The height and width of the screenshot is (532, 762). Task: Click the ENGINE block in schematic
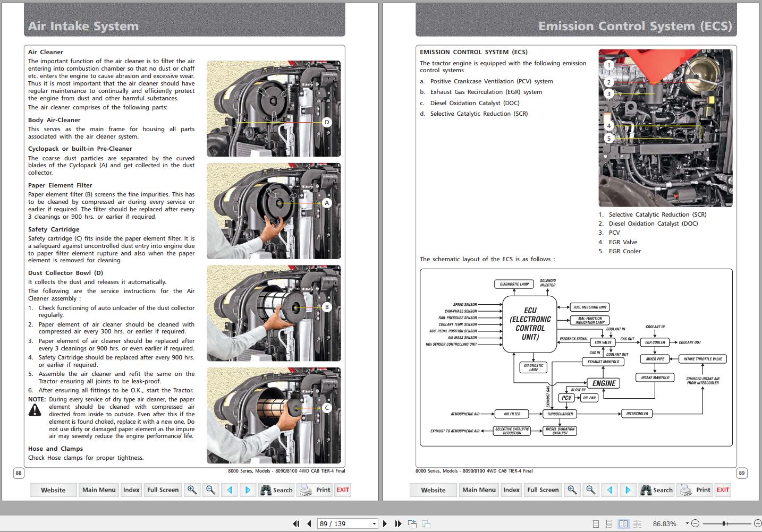click(604, 383)
